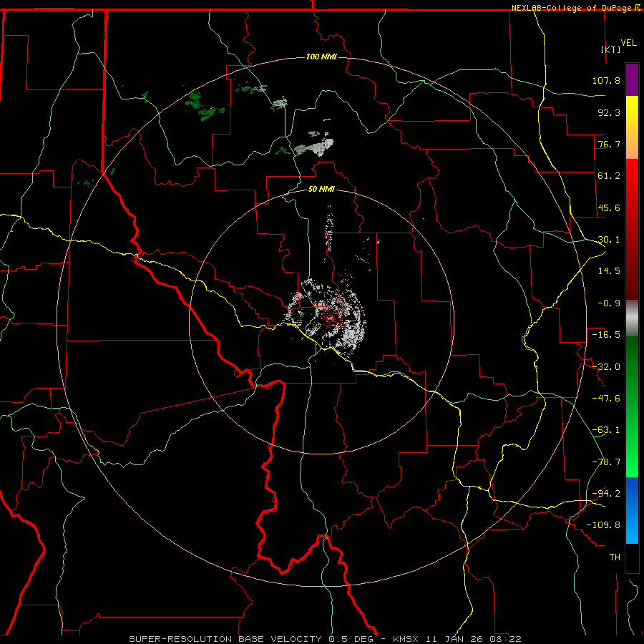Click the gray near-zero color bar segment
This screenshot has height=644, width=644.
point(632,318)
